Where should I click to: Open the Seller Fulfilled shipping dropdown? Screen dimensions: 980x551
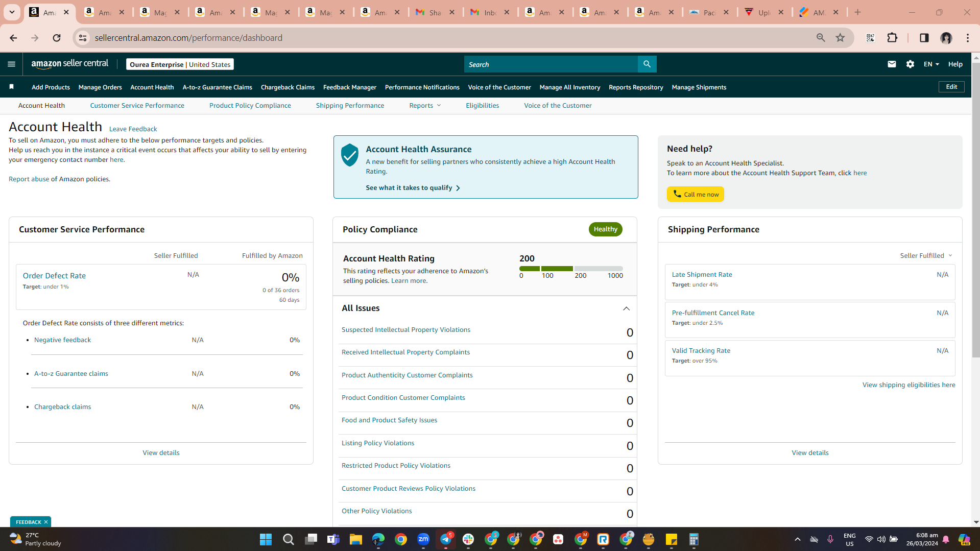926,255
